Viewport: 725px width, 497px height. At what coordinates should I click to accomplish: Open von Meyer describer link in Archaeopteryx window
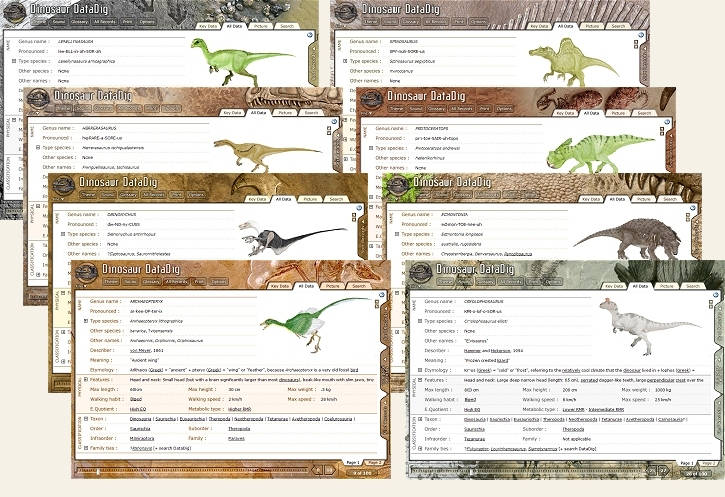pyautogui.click(x=140, y=350)
